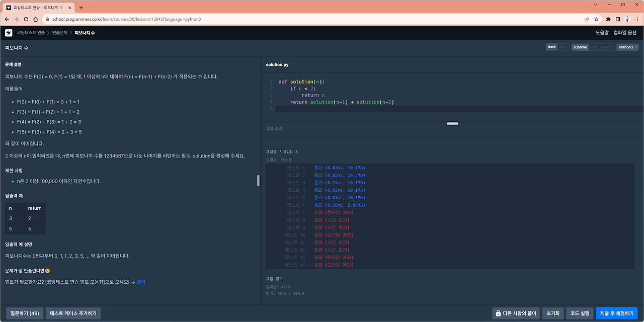Click the site lock icon in the address bar
The image size is (644, 322).
47,19
